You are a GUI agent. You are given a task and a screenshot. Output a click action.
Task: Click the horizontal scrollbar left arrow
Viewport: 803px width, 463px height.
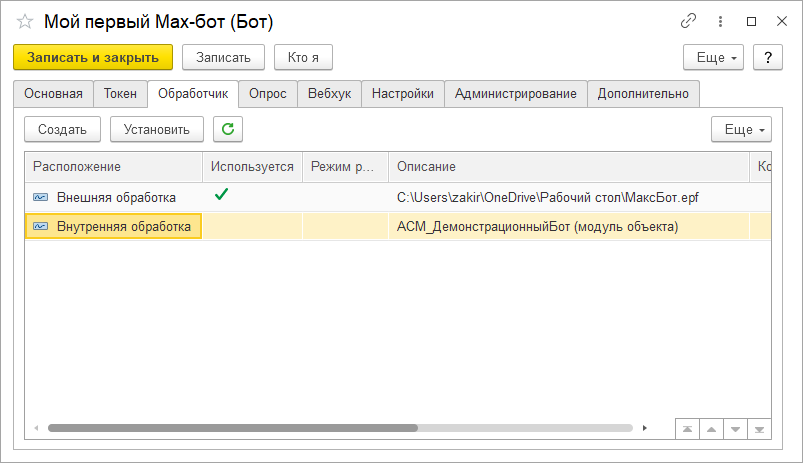pyautogui.click(x=36, y=428)
